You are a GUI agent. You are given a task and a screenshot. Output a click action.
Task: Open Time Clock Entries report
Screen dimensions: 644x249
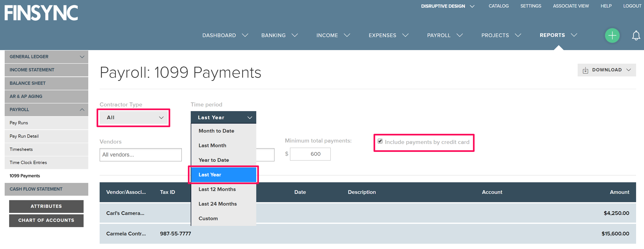click(x=46, y=163)
